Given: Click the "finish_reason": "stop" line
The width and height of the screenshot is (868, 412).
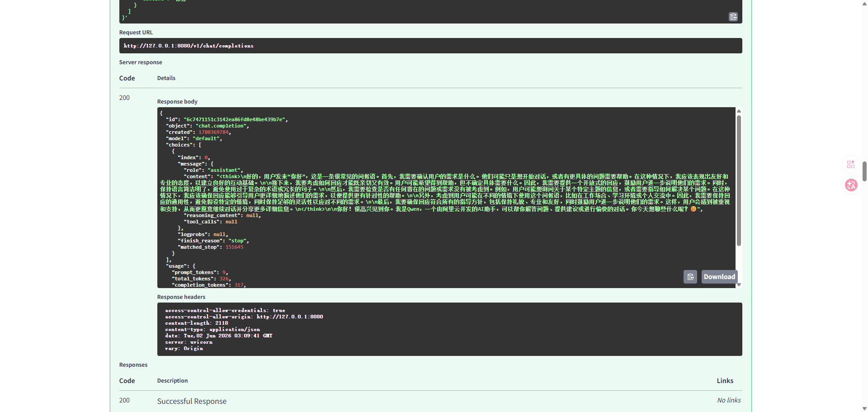Looking at the screenshot, I should point(213,241).
